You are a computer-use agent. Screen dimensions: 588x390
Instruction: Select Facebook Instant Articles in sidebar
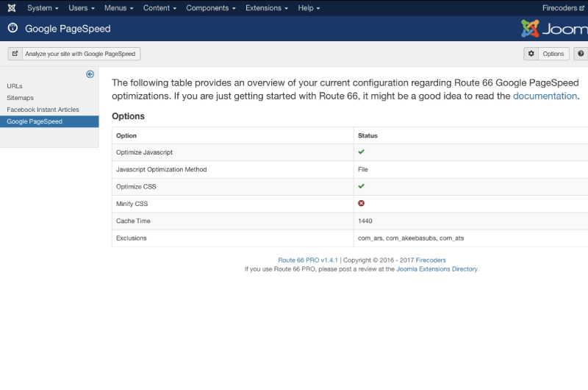[43, 110]
